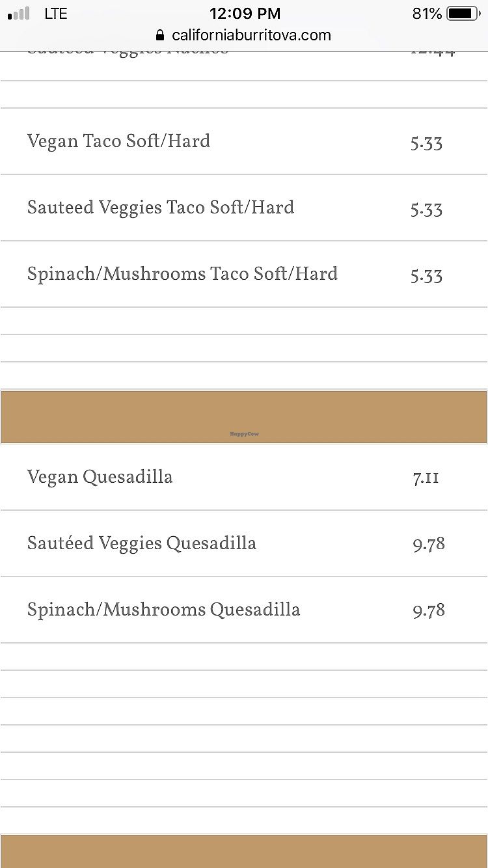Image resolution: width=488 pixels, height=868 pixels.
Task: Select Spinach/Mushrooms Taco Soft/Hard
Action: 182,274
